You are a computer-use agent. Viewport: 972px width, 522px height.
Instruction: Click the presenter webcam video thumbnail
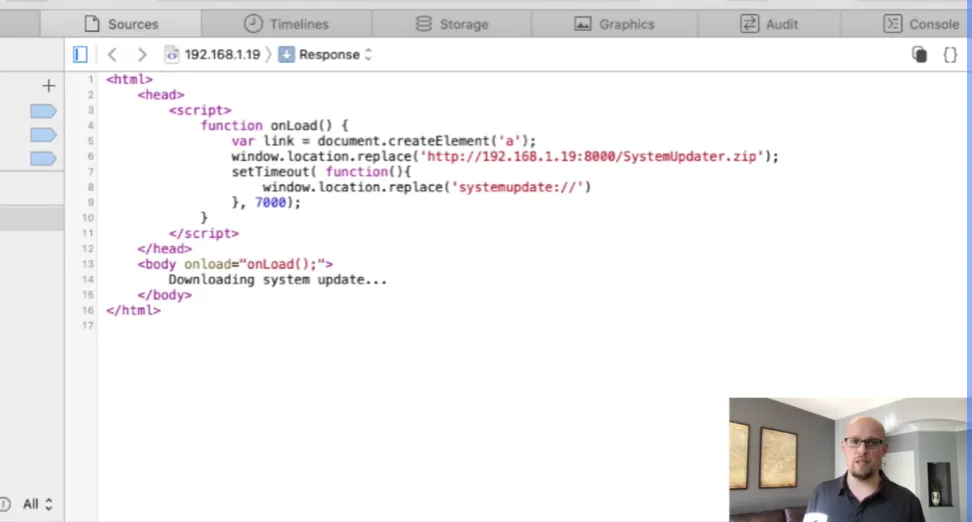[849, 459]
